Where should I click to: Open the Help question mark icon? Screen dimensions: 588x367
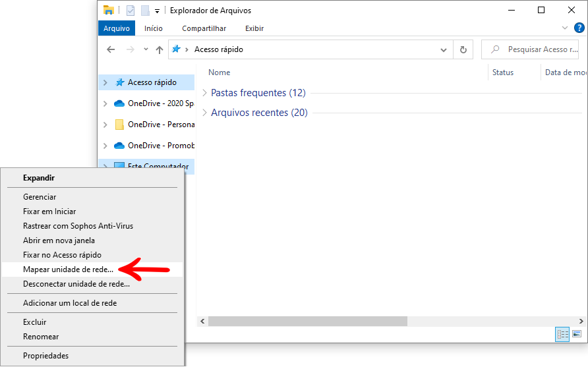579,28
